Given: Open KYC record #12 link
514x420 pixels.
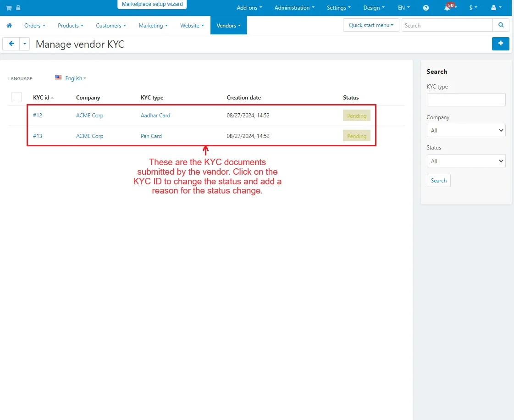Looking at the screenshot, I should coord(38,116).
